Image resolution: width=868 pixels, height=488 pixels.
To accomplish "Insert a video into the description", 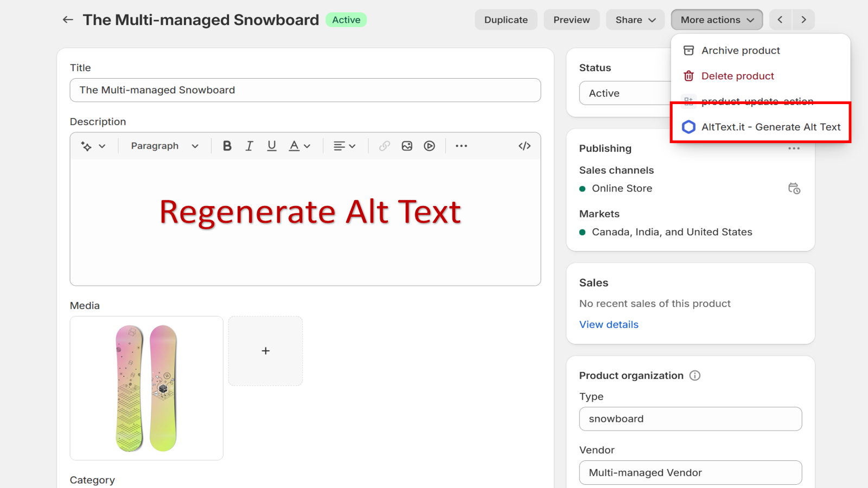I will (x=429, y=145).
